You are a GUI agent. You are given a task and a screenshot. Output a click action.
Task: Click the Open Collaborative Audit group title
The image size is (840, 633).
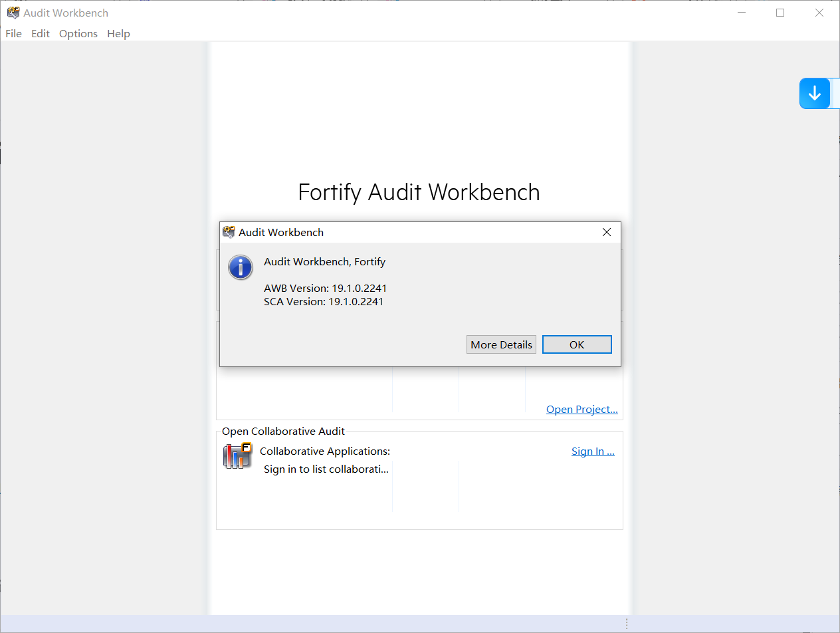284,432
